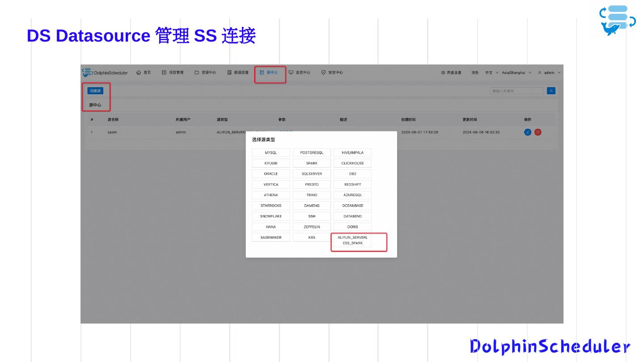Expand the Asia/Shanghai timezone dropdown
Image resolution: width=644 pixels, height=362 pixels.
point(517,72)
